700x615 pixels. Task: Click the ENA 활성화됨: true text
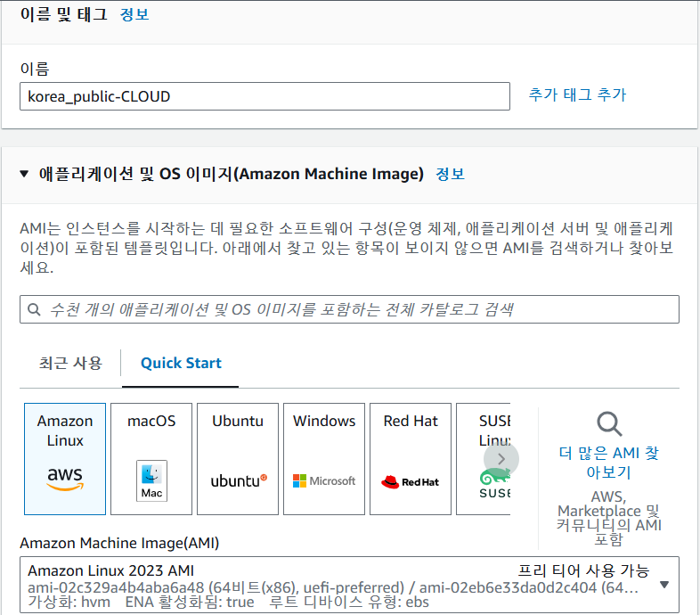(190, 602)
